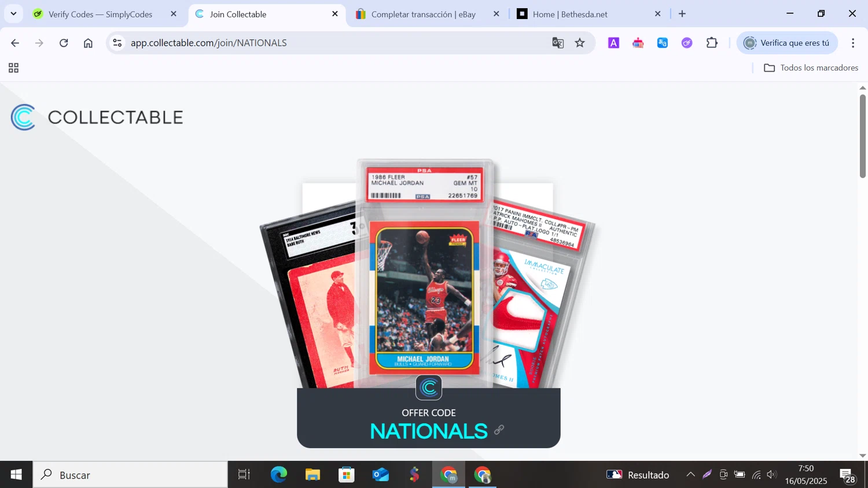Click the Collectable logo

(97, 117)
